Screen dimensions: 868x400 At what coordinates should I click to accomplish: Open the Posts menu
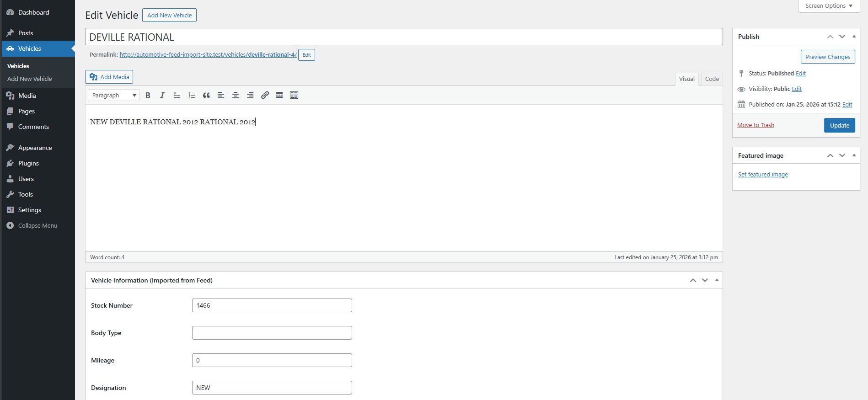click(x=38, y=33)
